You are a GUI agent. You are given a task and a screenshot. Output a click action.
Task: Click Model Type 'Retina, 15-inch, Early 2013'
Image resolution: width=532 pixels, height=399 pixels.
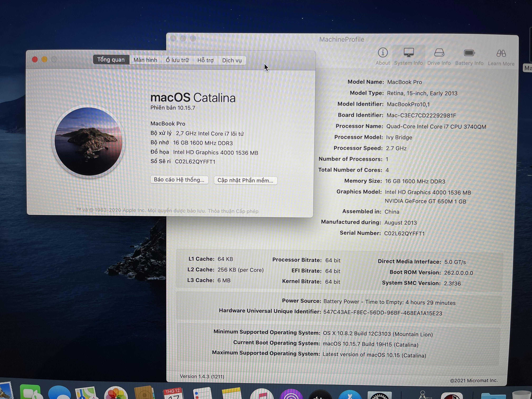422,93
